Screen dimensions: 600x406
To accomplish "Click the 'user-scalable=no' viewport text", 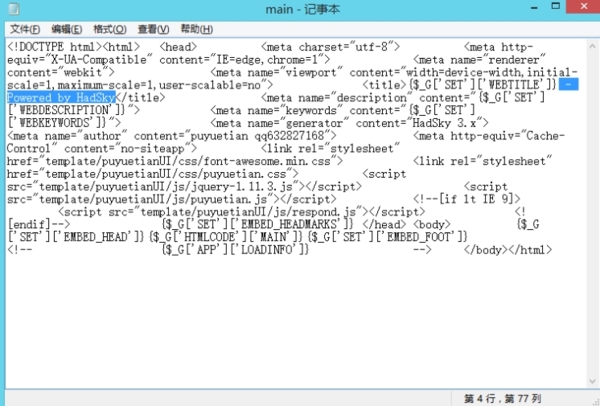I will click(x=210, y=85).
